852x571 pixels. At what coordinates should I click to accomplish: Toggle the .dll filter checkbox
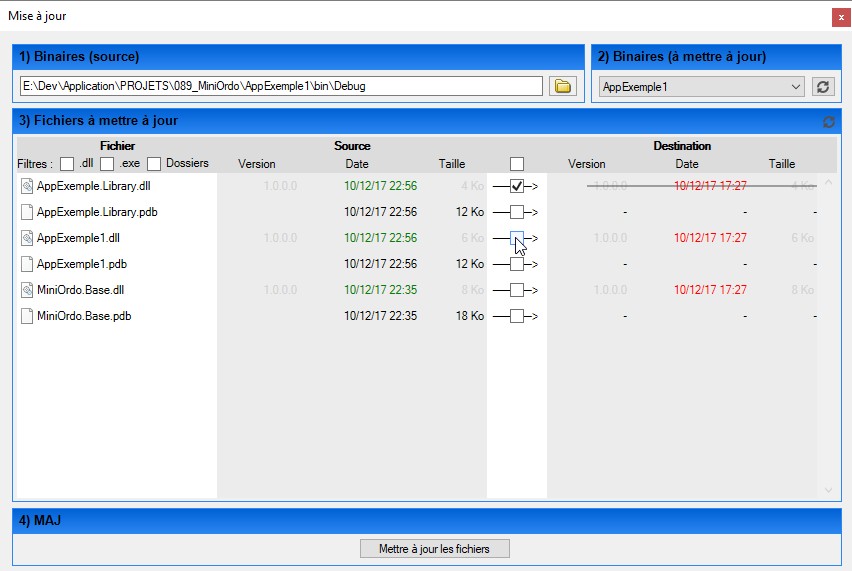[67, 164]
